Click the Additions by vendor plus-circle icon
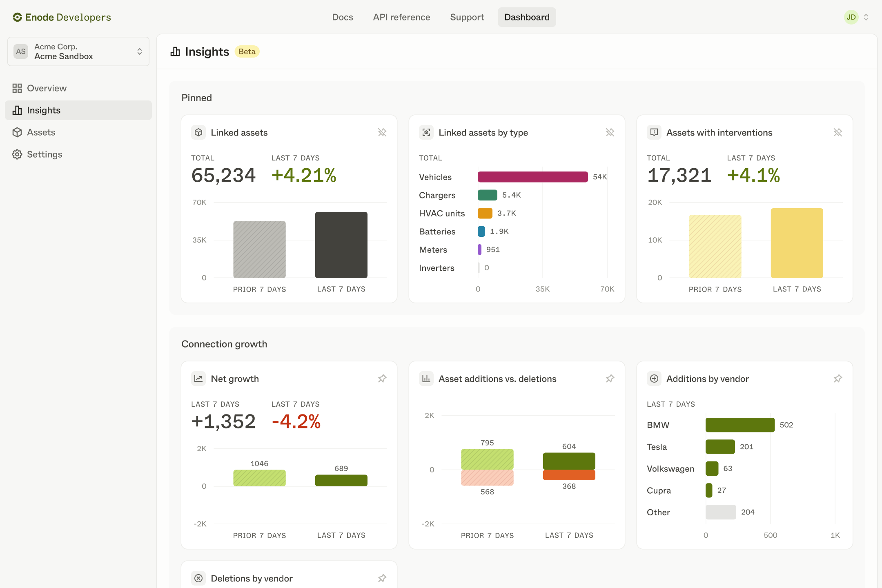 (654, 379)
